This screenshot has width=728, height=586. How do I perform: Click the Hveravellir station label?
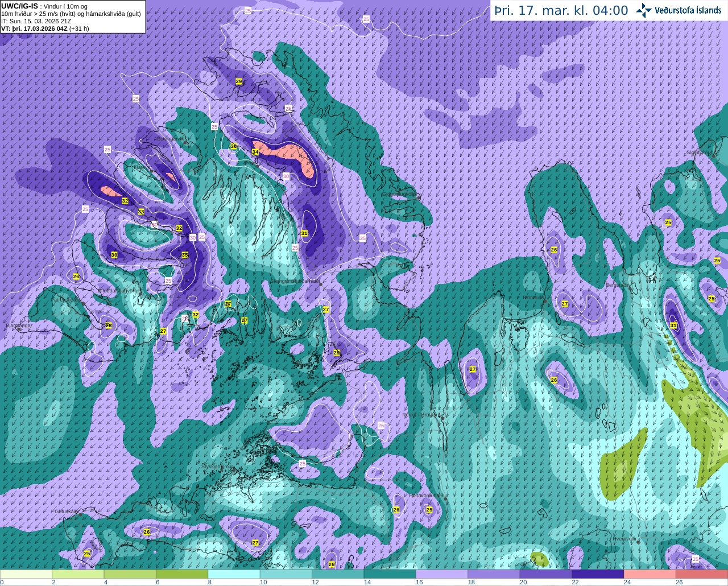click(624, 538)
